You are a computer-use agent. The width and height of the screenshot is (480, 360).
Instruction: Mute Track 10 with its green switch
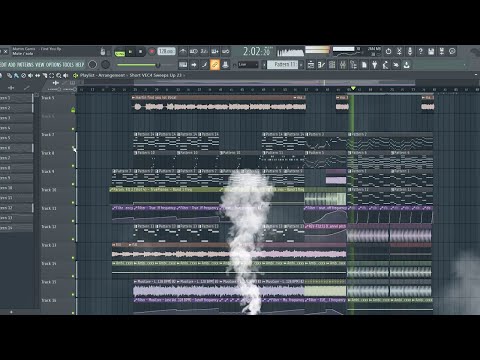[x=73, y=202]
